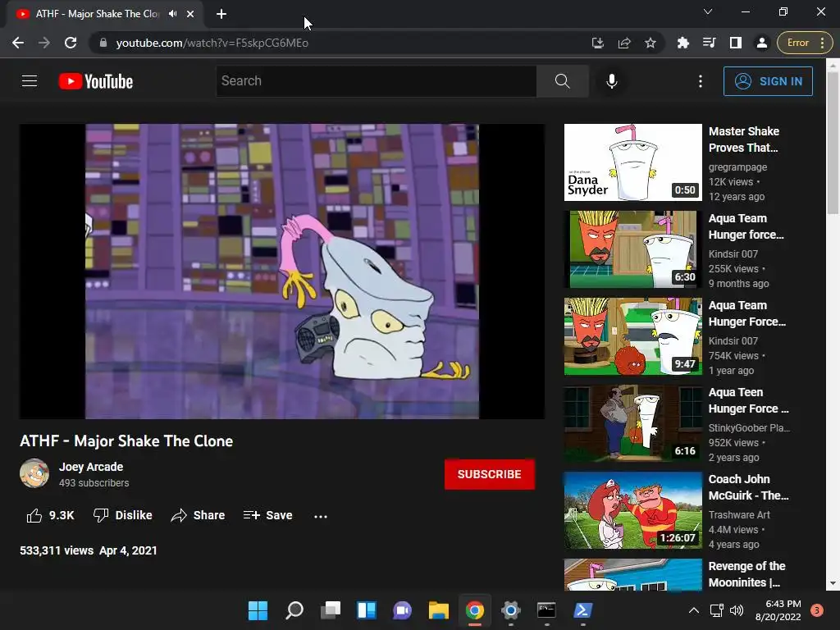Click the Chrome Error update button
840x630 pixels.
(x=797, y=43)
